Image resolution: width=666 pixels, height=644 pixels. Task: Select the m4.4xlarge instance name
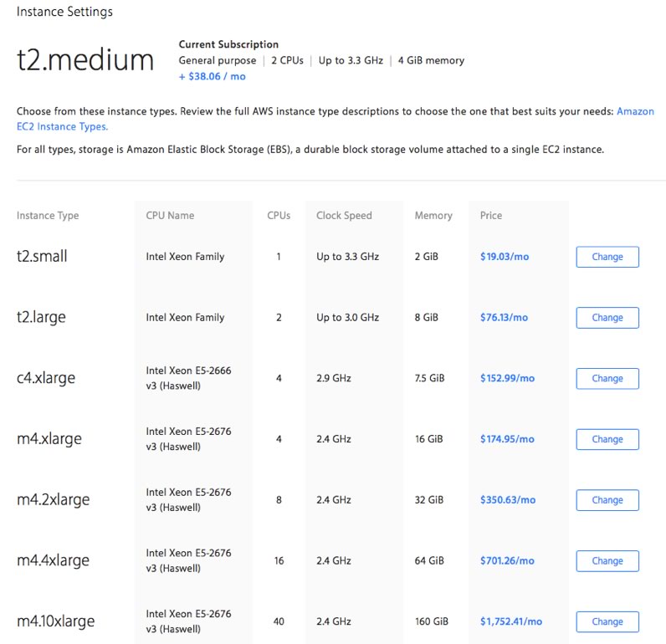point(53,560)
